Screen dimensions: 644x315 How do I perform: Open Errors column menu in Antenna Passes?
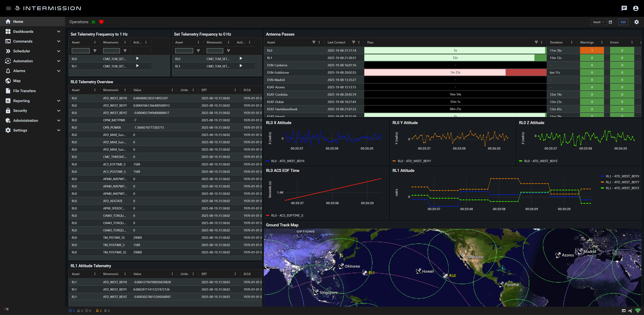click(x=632, y=42)
